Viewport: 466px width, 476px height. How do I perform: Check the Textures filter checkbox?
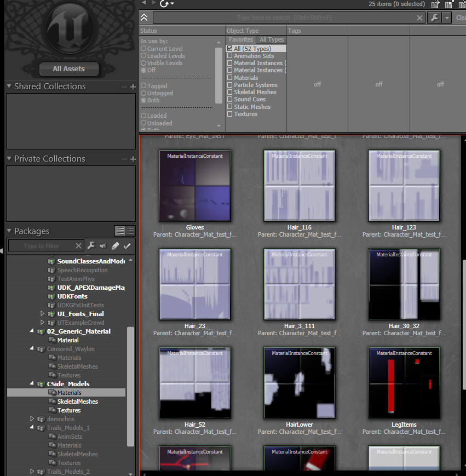pos(229,114)
